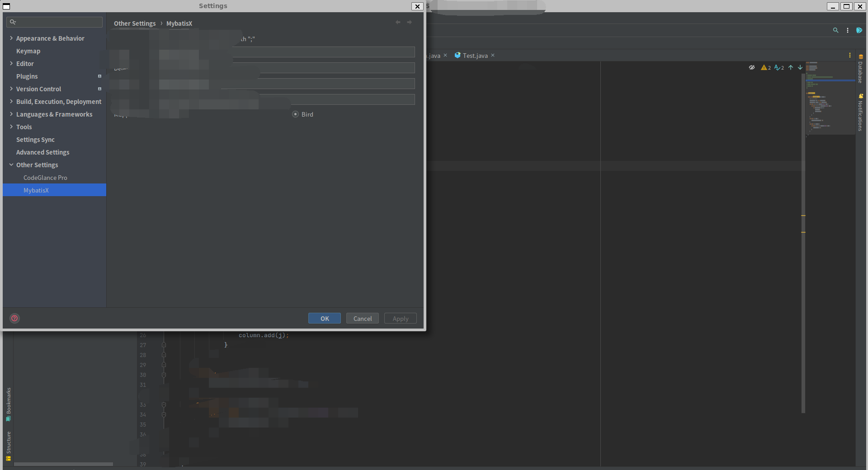This screenshot has height=470, width=868.
Task: Click the back navigation arrow in Settings
Action: (398, 22)
